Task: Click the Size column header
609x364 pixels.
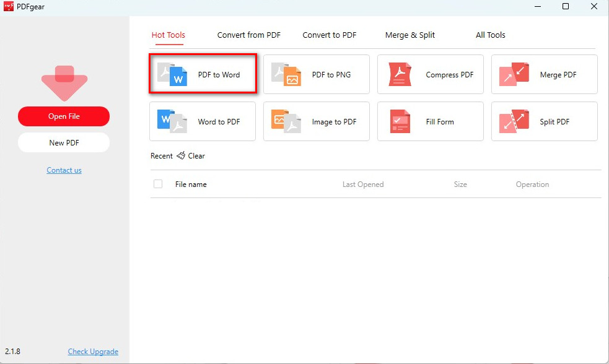Action: (x=460, y=184)
